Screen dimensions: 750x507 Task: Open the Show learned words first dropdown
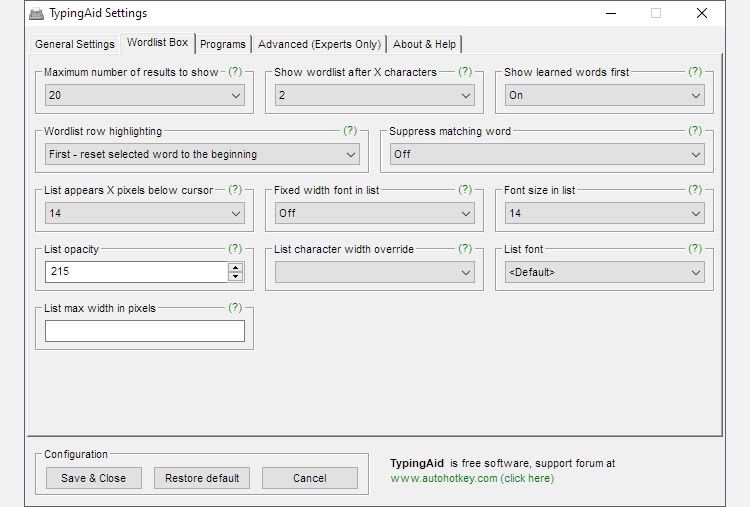point(605,96)
